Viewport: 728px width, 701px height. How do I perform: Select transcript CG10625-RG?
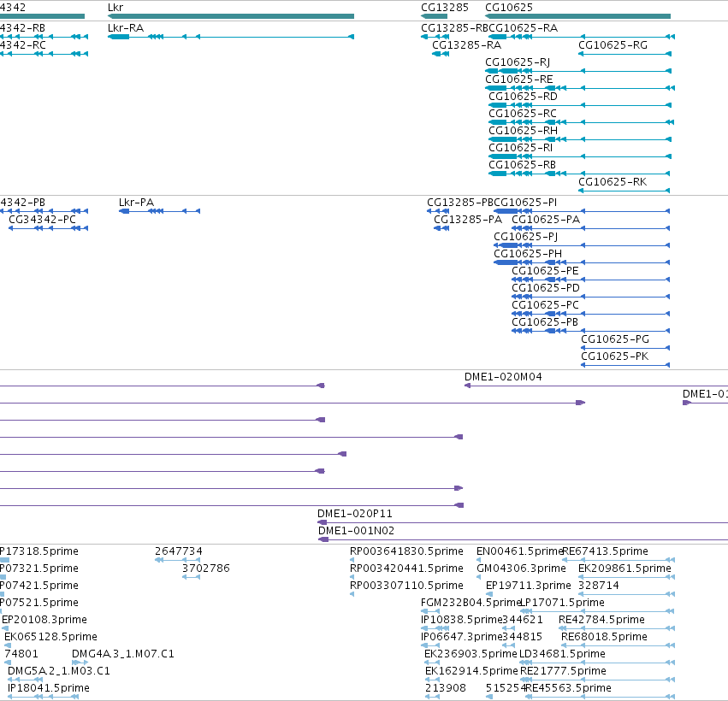(x=625, y=54)
